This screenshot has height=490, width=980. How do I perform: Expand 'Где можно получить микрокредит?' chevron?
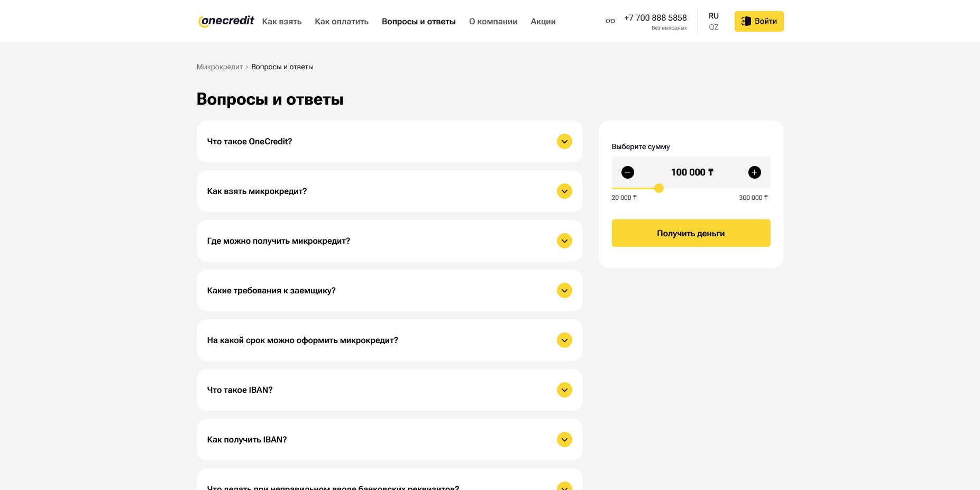(564, 241)
